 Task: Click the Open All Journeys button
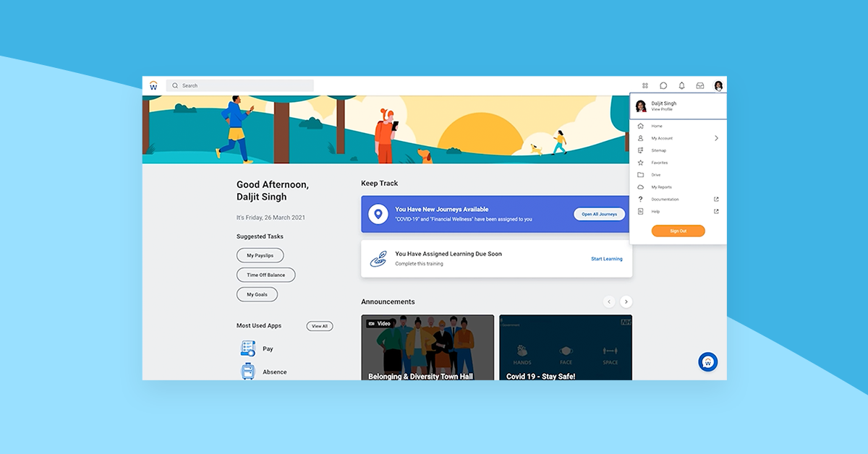pos(599,213)
